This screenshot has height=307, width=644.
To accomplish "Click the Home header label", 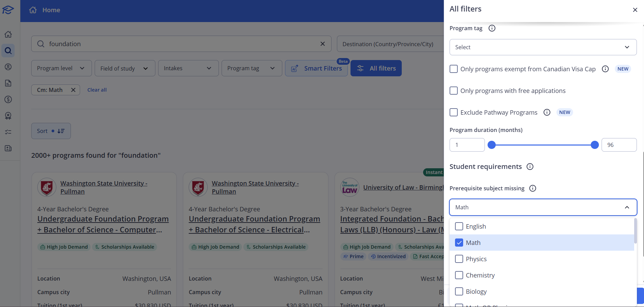I will 51,10.
